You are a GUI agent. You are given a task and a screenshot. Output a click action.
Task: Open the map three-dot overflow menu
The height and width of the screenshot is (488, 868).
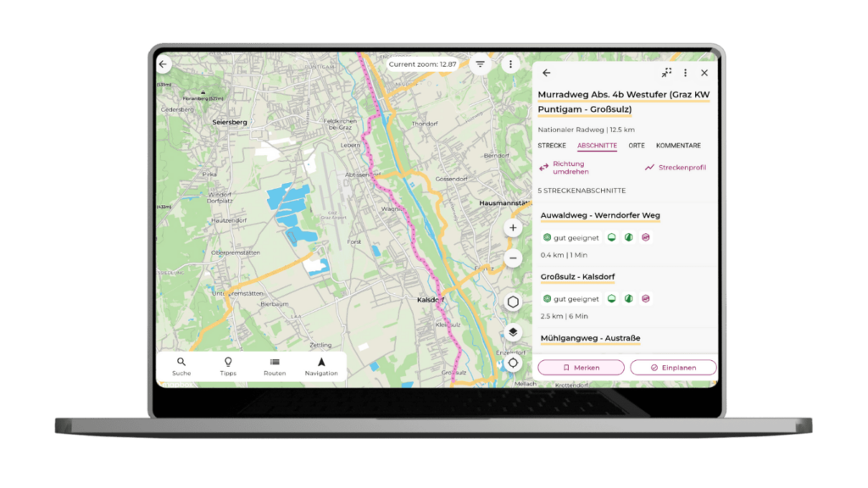510,64
